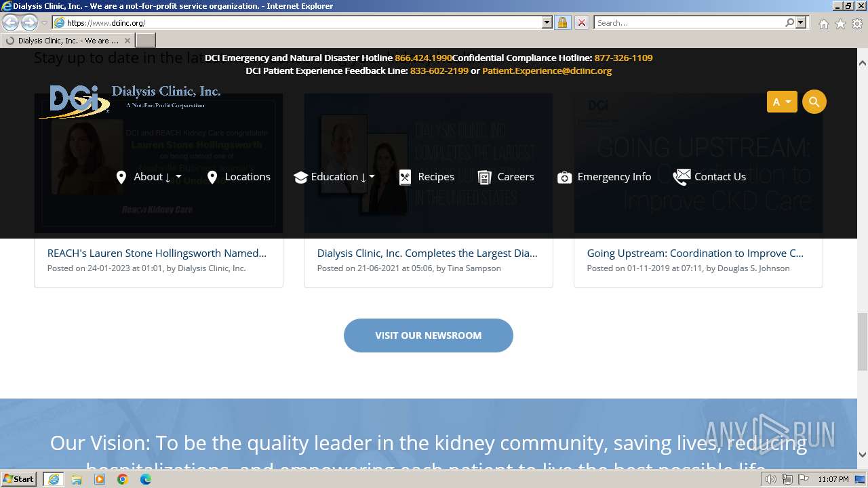
Task: Click the taskbar clock showing 11:07 PM
Action: point(833,479)
